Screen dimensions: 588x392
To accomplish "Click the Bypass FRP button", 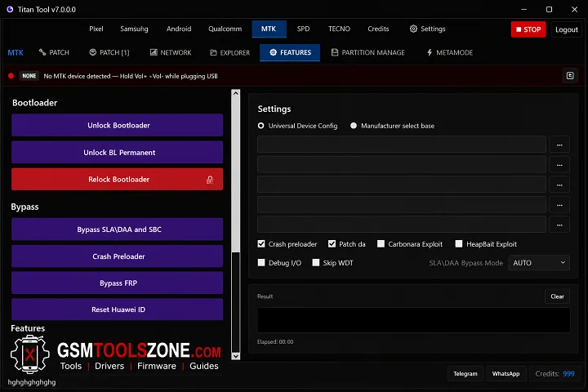I will click(117, 283).
